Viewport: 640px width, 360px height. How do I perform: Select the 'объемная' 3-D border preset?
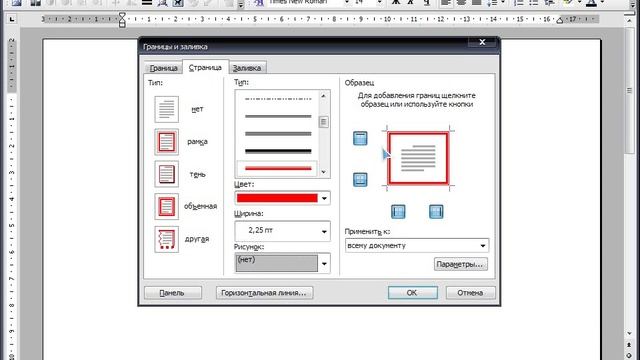167,206
